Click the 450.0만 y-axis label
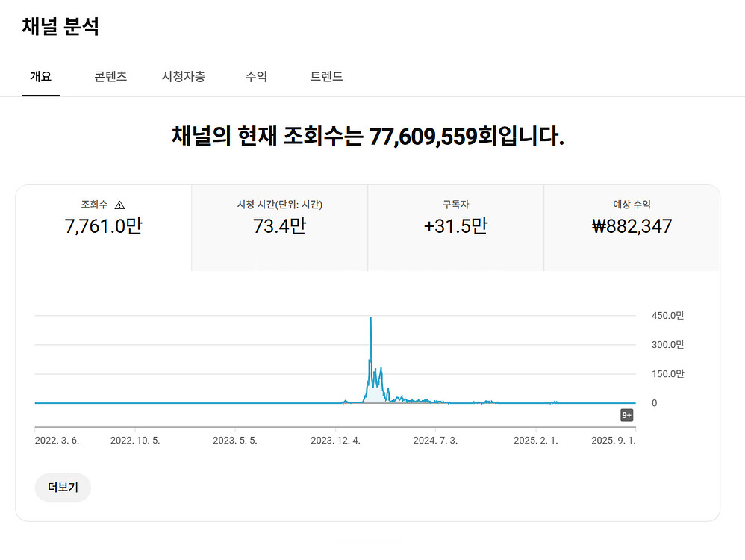This screenshot has width=745, height=560. point(668,316)
